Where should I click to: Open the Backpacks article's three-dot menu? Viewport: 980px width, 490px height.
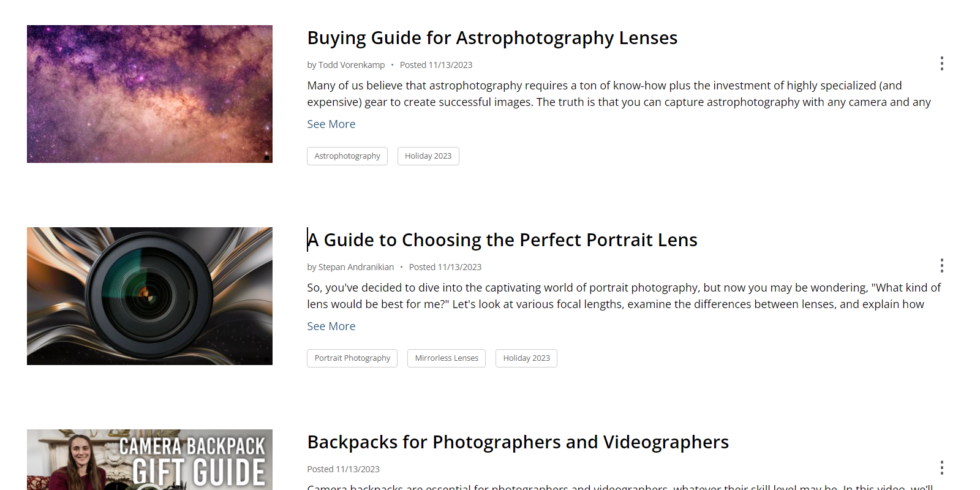[941, 468]
